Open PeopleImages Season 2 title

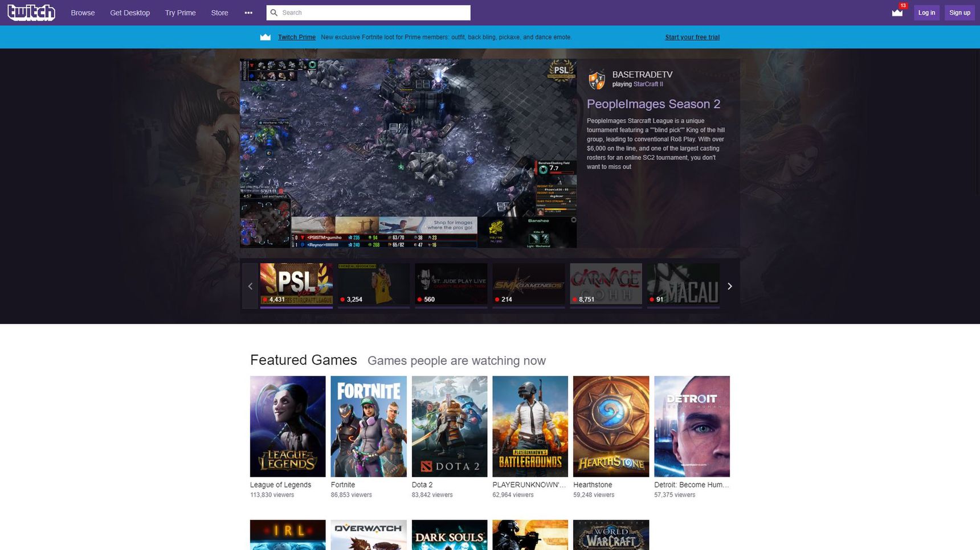pyautogui.click(x=654, y=104)
